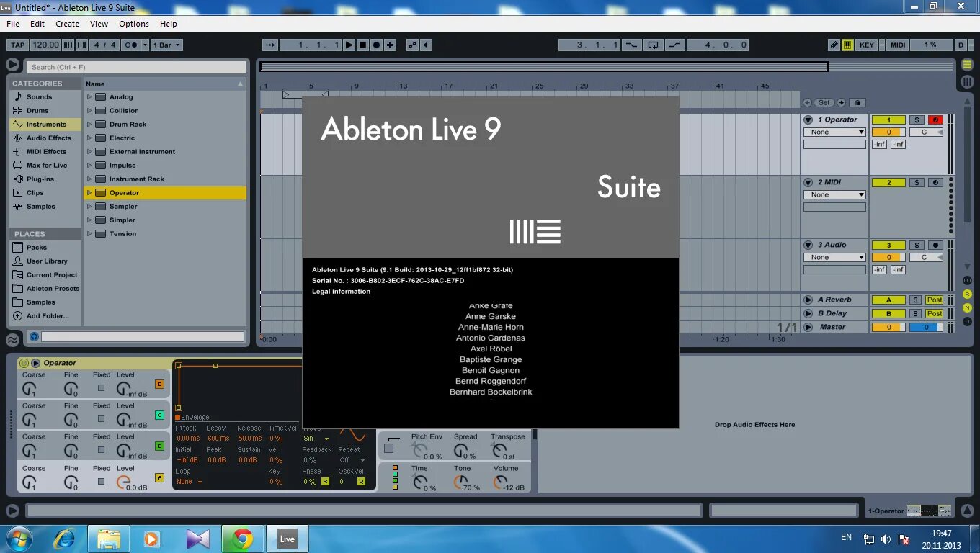
Task: Click Live icon in Windows taskbar
Action: point(288,539)
